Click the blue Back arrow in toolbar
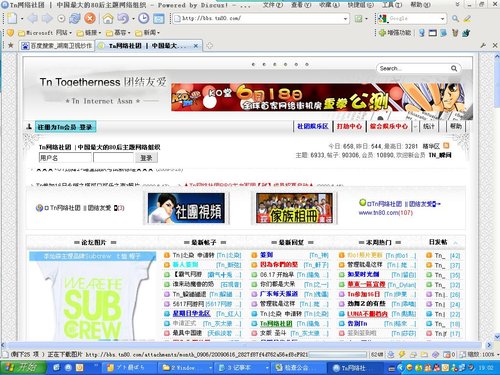Screen dimensions: 500x375 pyautogui.click(x=33, y=18)
